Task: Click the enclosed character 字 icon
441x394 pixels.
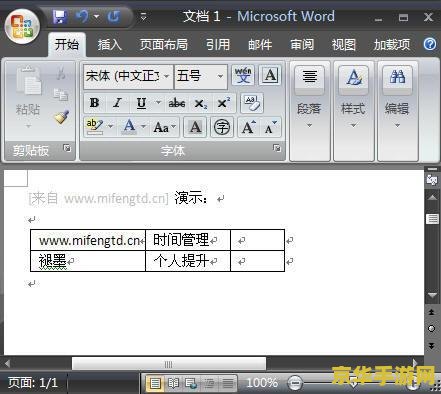Action: (x=222, y=127)
